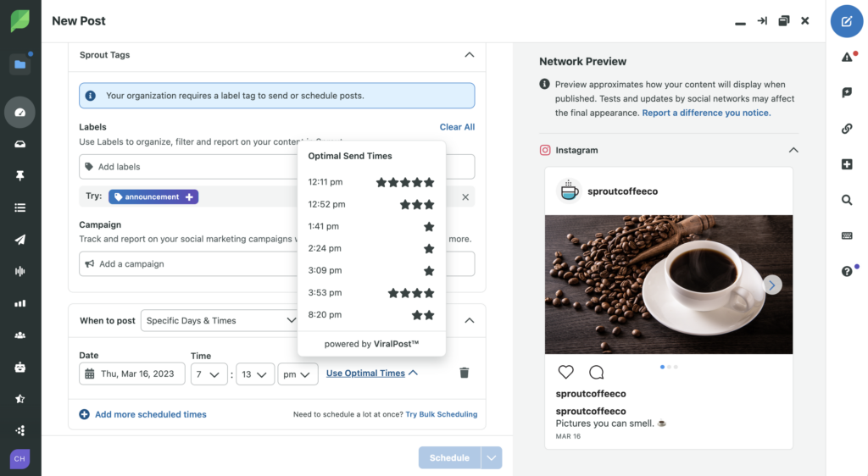Select the 2:24 pm optimal send time

[371, 248]
